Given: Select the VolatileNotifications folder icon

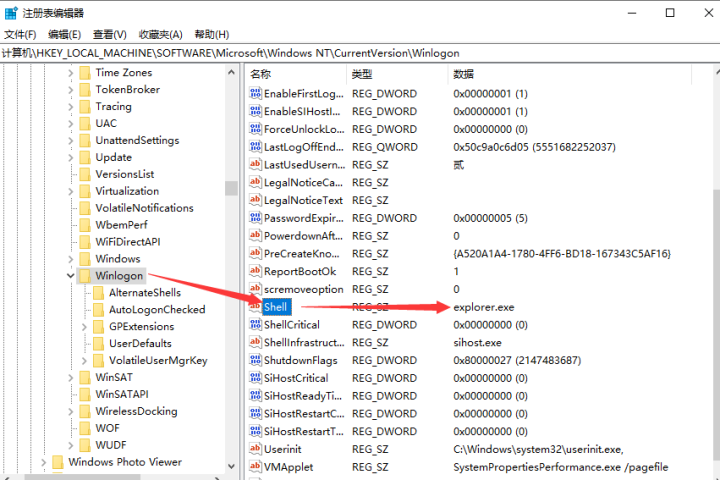Looking at the screenshot, I should click(x=85, y=208).
